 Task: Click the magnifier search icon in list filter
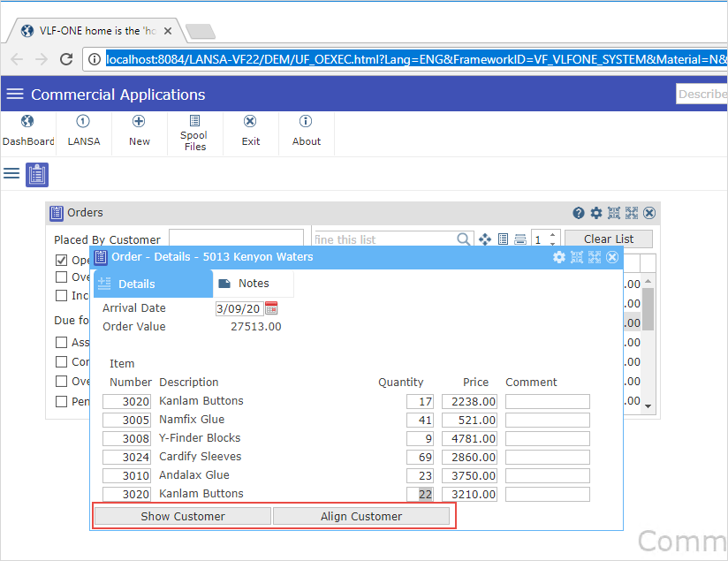coord(465,239)
